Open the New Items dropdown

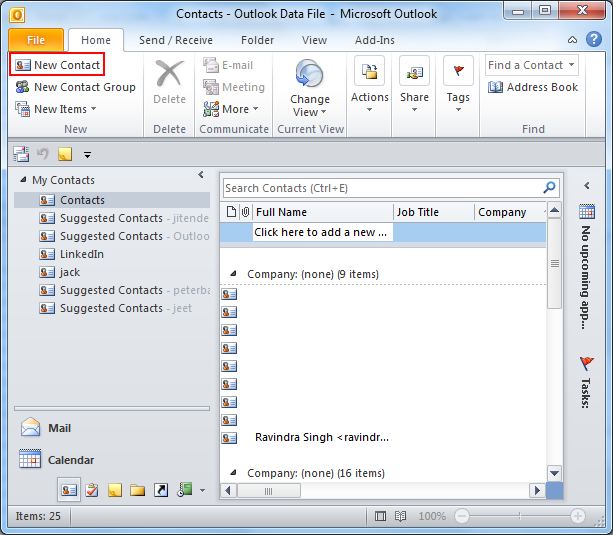tap(55, 109)
